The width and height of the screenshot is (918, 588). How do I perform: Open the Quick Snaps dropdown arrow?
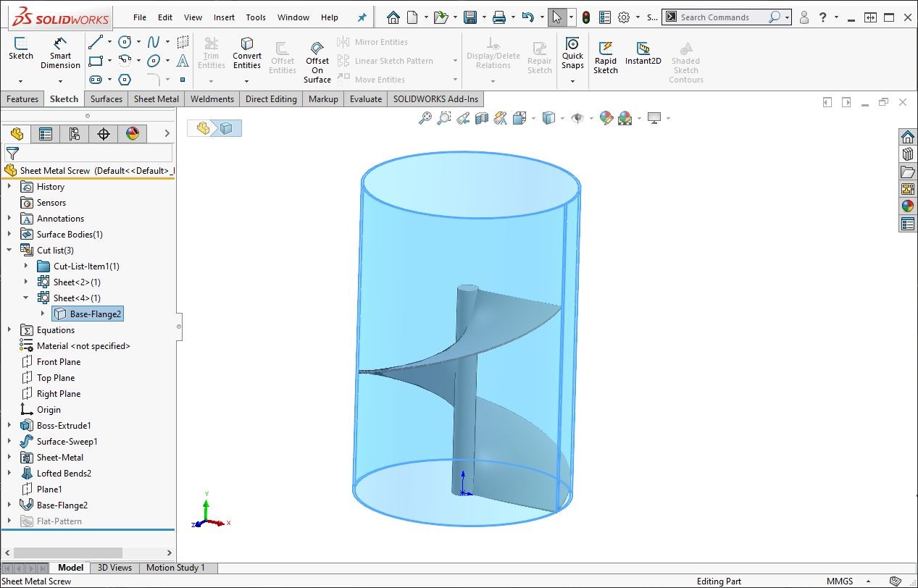(572, 80)
